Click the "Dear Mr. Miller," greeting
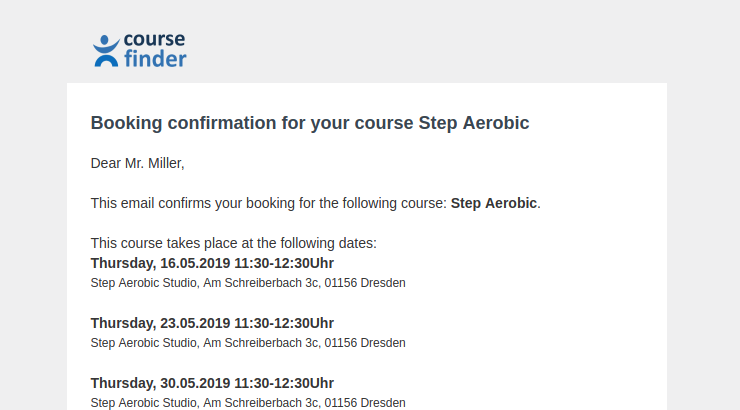740x410 pixels. [x=138, y=163]
